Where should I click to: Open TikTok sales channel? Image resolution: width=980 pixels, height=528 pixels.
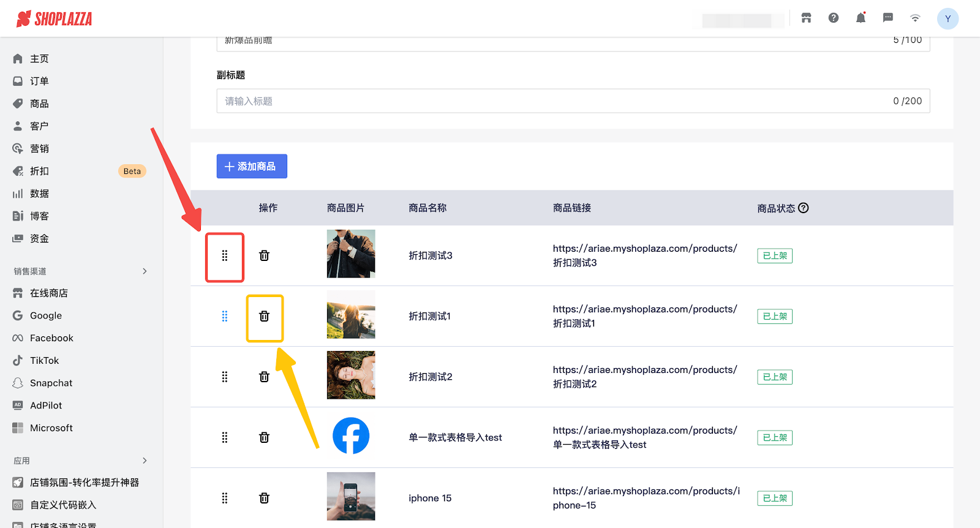tap(44, 361)
